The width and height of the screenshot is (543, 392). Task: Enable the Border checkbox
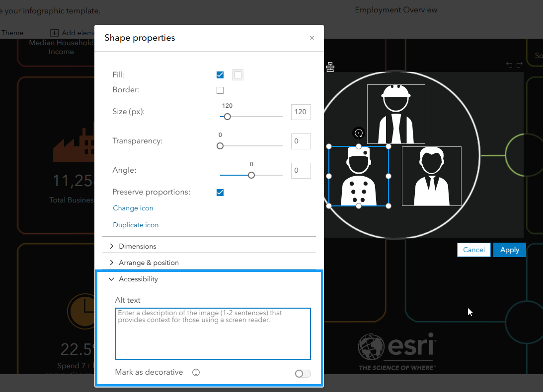tap(220, 90)
